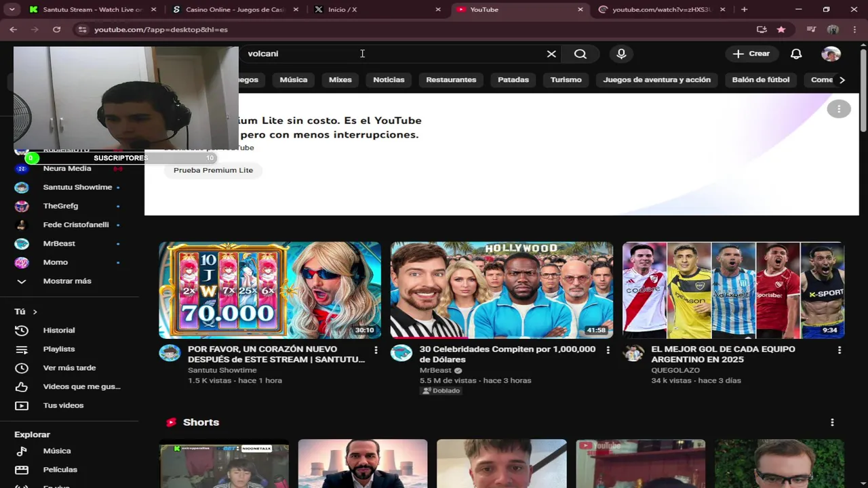Select the Restaurantes filter chip

(x=451, y=79)
